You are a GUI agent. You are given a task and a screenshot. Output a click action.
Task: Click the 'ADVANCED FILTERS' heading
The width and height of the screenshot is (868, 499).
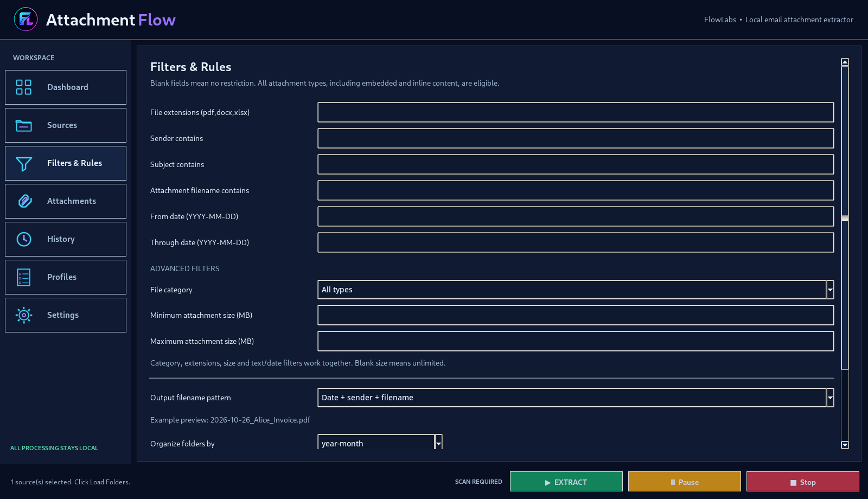(x=185, y=268)
